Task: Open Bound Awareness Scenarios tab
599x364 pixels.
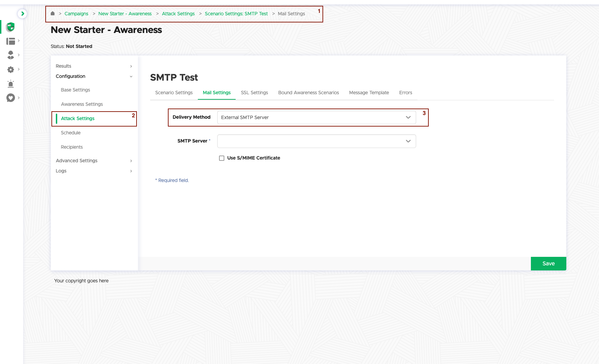Action: [x=309, y=93]
